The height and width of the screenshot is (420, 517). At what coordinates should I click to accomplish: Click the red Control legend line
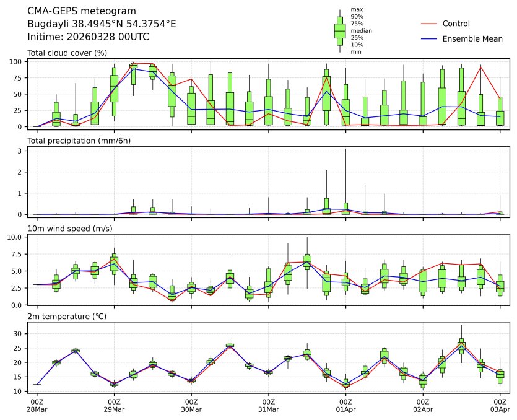click(429, 24)
